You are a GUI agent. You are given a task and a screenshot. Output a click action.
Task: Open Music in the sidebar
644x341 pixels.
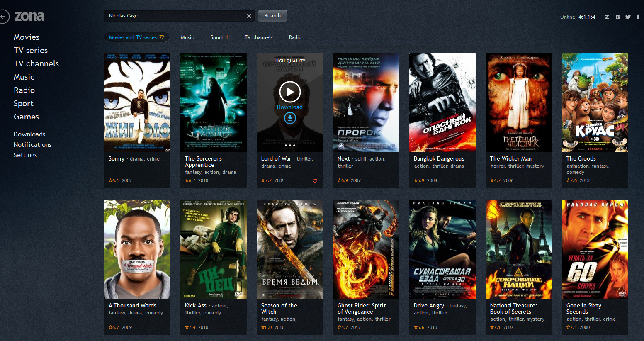(x=24, y=77)
